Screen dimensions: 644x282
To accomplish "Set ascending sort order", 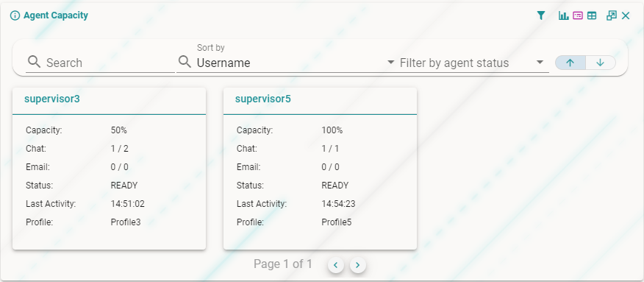I will coord(570,63).
